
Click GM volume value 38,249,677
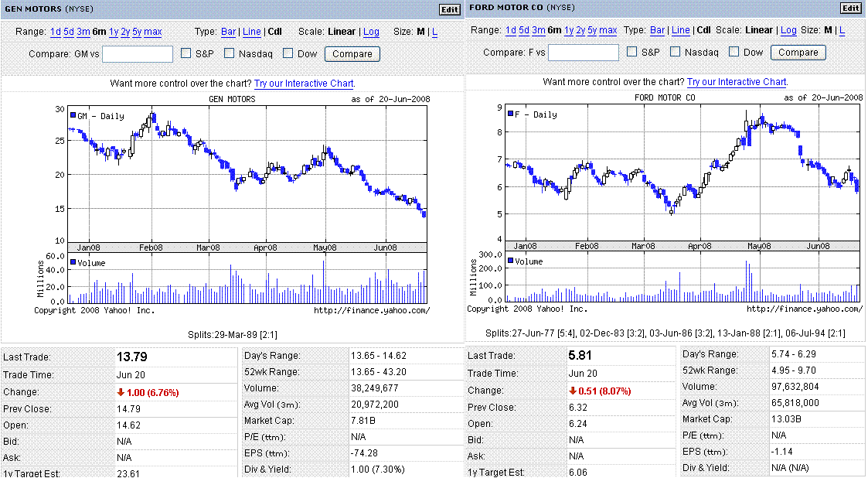pyautogui.click(x=375, y=388)
